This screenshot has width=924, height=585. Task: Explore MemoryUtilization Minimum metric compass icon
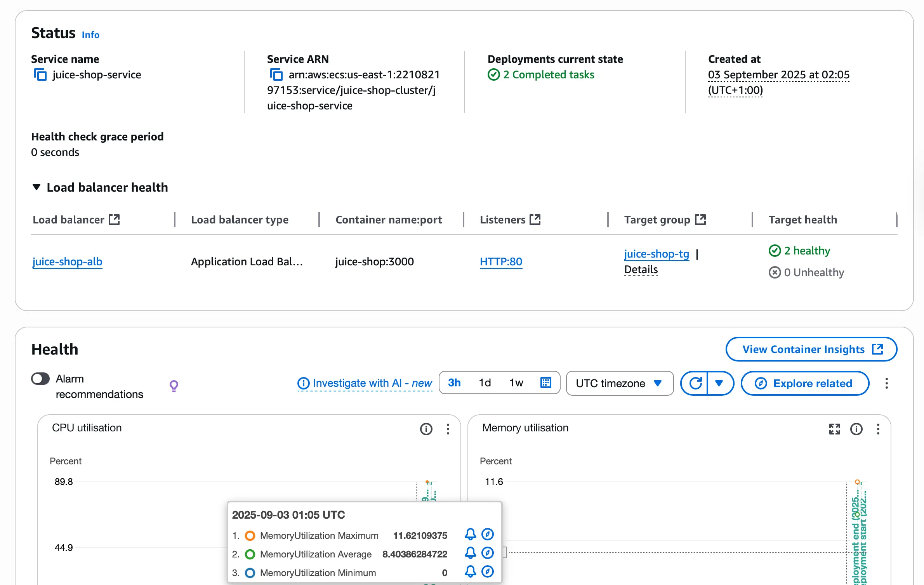coord(488,572)
